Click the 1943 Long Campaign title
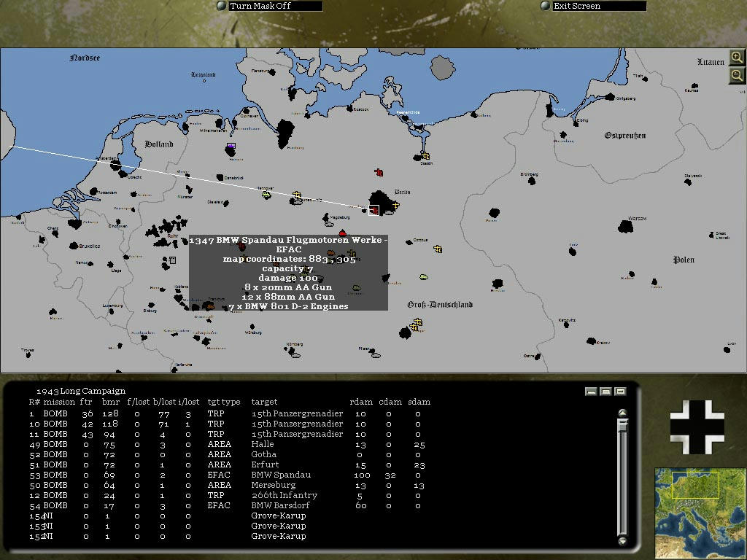747x560 pixels. pos(81,391)
